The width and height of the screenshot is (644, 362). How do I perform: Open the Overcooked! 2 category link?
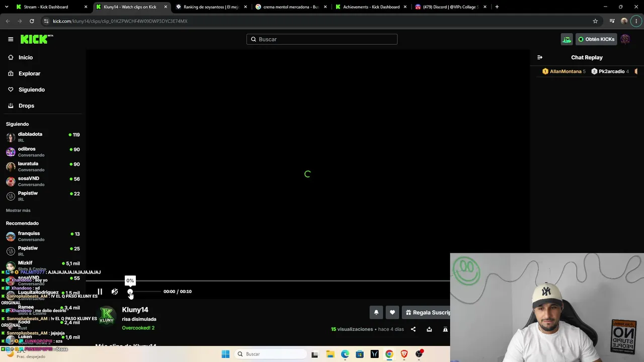pyautogui.click(x=138, y=328)
